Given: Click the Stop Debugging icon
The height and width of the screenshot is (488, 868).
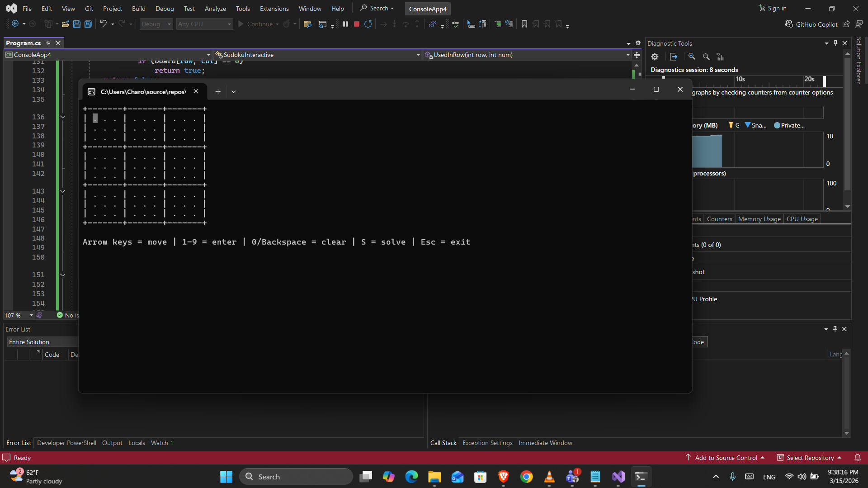Looking at the screenshot, I should [357, 24].
